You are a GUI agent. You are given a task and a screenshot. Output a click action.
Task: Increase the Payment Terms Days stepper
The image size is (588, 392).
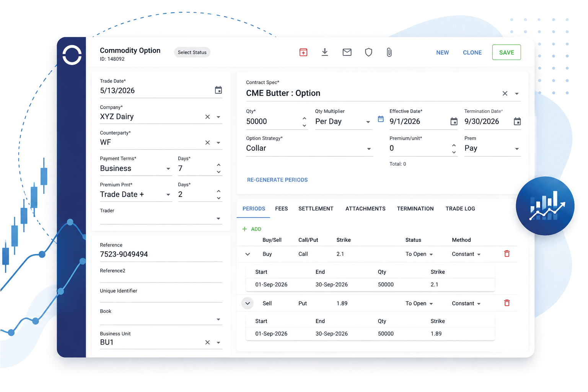pyautogui.click(x=218, y=165)
